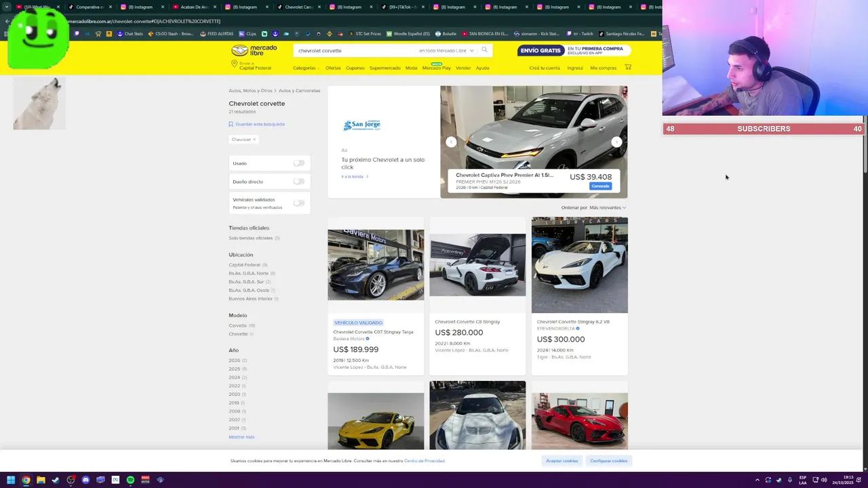
Task: Open the CS:GO Stash bookmark
Action: coord(170,34)
